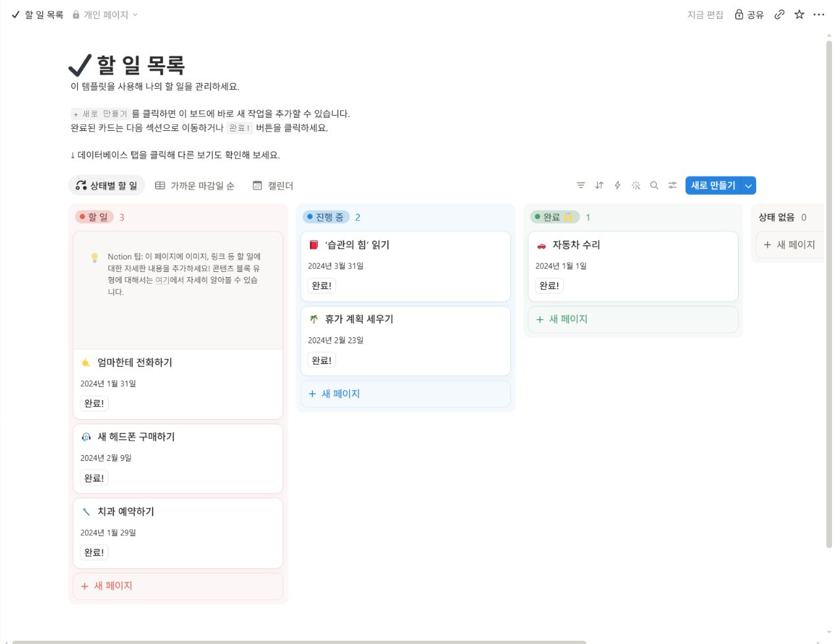Switch to 가까운 마감일 순 tab
Screen dimensions: 834x644
point(195,186)
